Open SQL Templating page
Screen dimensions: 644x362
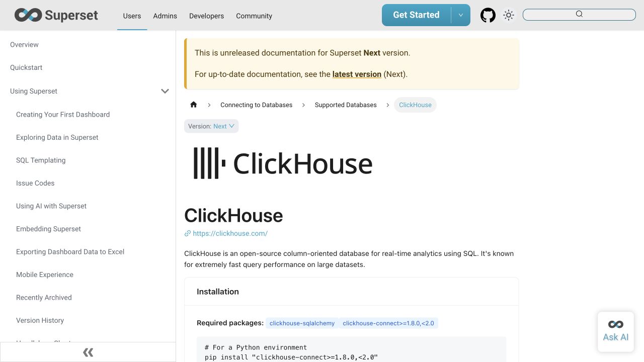(41, 160)
